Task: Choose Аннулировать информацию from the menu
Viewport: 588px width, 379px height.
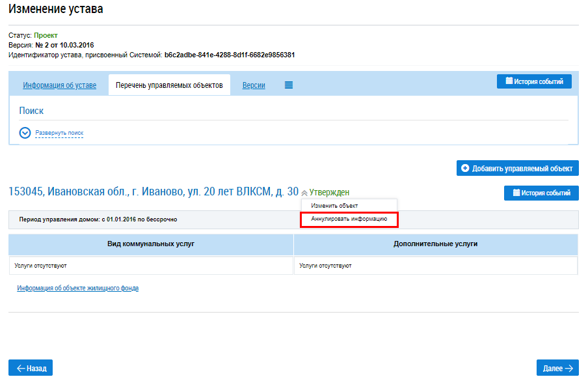Action: pos(349,219)
